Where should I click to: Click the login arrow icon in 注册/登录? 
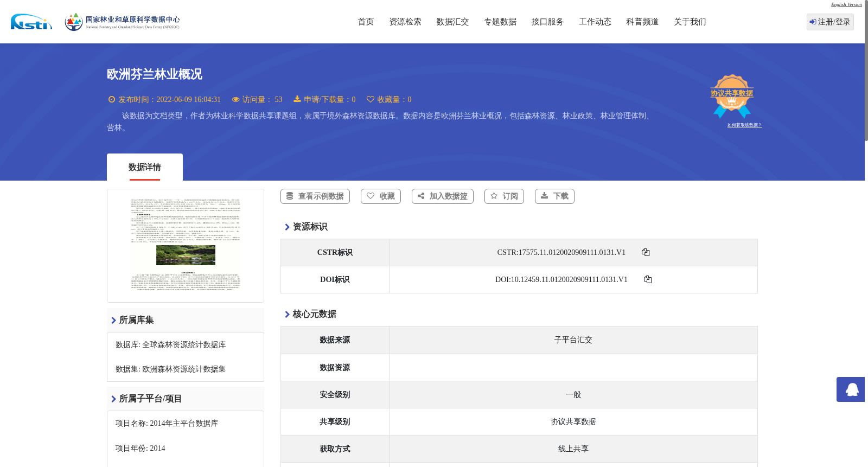(x=813, y=22)
